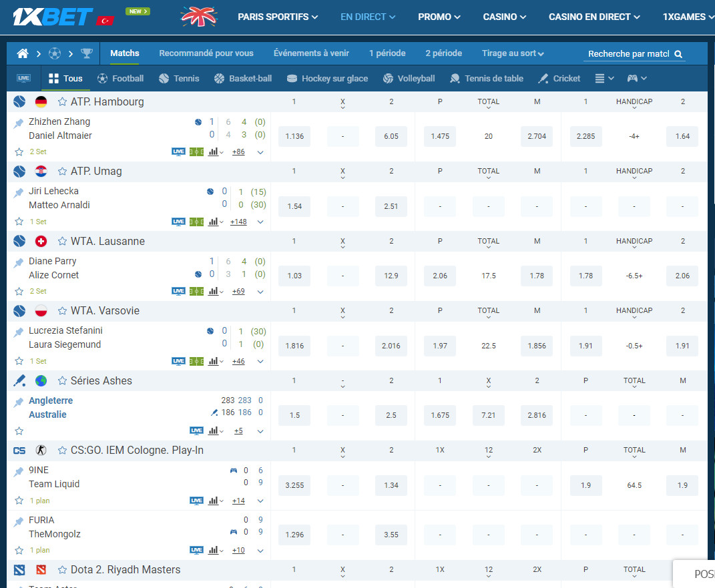
Task: Click the trophy breadcrumb icon
Action: click(x=87, y=54)
